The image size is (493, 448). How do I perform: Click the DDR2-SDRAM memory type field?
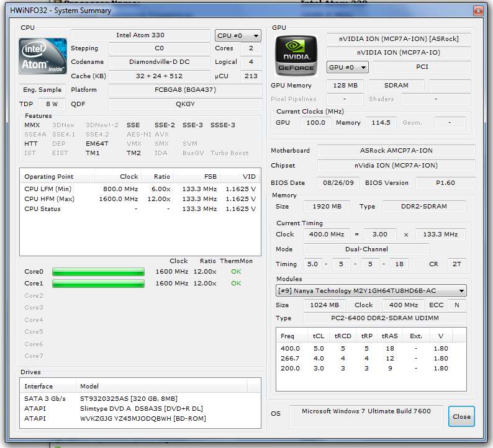424,207
